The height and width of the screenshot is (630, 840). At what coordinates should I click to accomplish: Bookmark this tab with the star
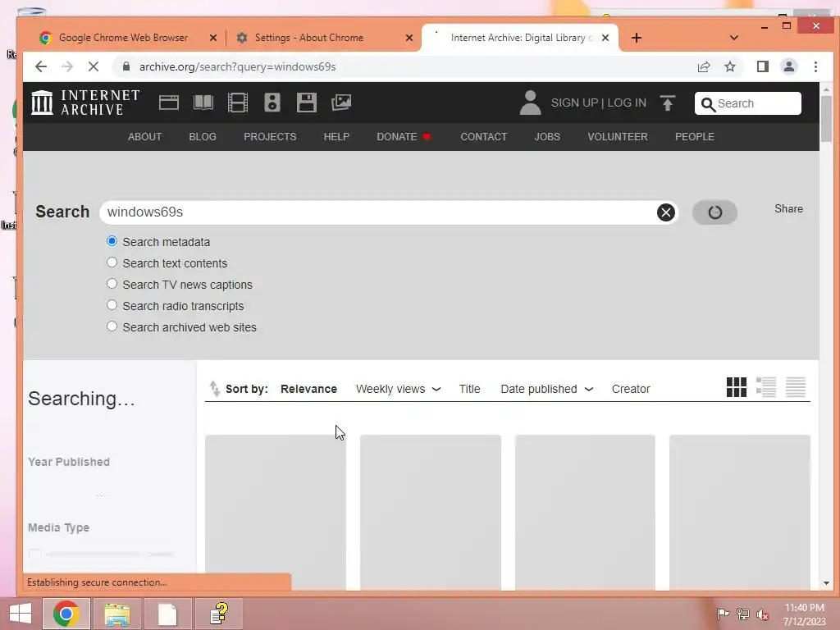click(729, 66)
